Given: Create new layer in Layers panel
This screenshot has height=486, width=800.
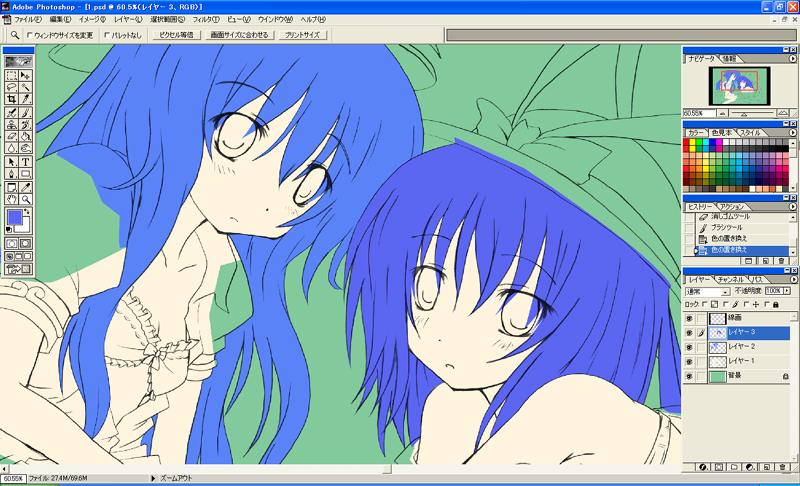Looking at the screenshot, I should pyautogui.click(x=766, y=467).
